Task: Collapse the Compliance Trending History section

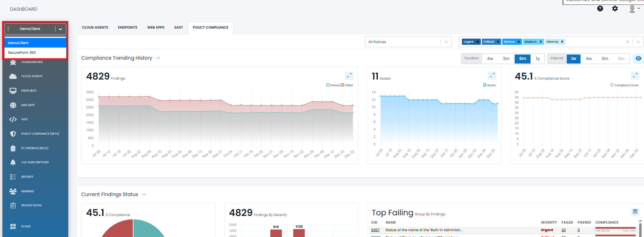Action: [x=158, y=58]
